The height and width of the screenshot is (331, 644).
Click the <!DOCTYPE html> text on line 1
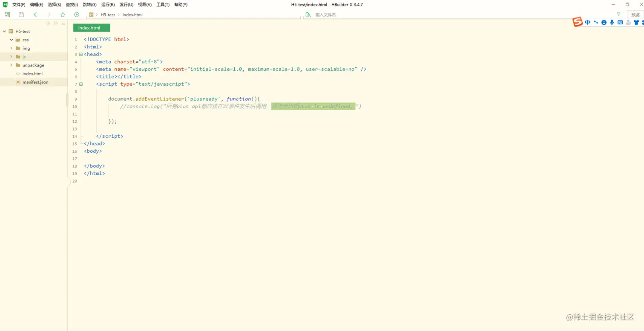point(106,39)
